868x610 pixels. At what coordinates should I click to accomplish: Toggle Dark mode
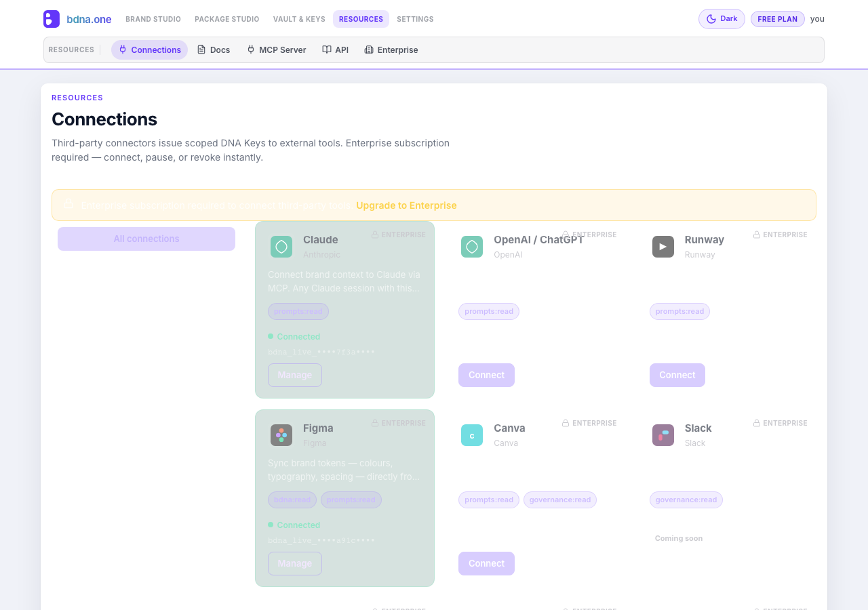(x=722, y=19)
